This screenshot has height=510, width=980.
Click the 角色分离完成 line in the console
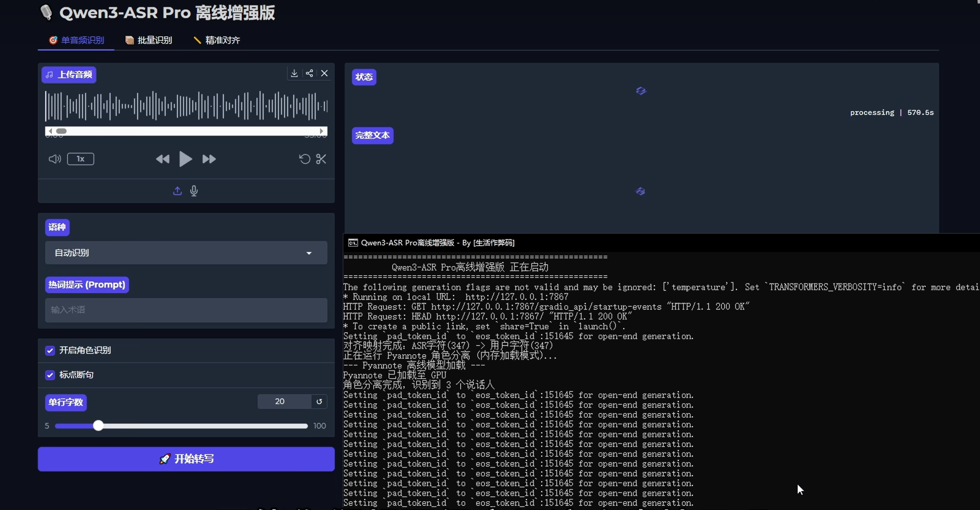click(419, 385)
